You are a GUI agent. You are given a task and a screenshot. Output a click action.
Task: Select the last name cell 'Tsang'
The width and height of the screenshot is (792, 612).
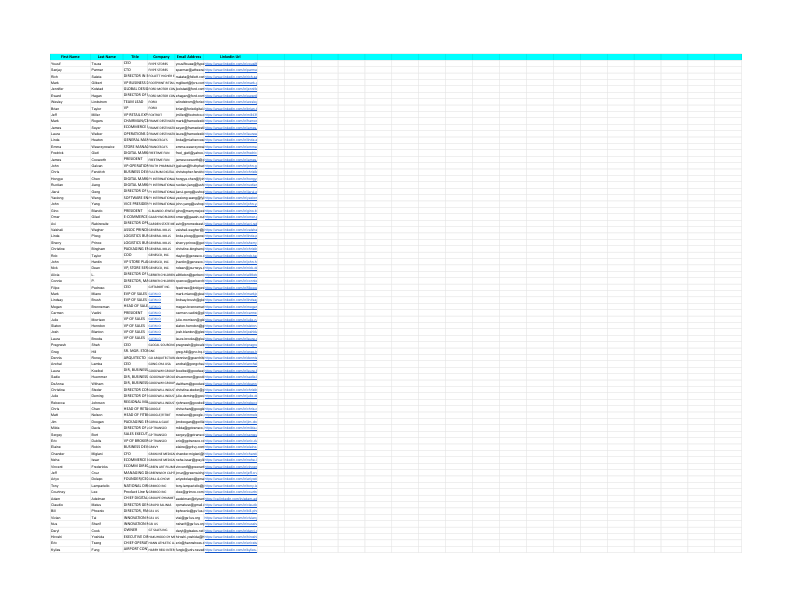coord(107,543)
